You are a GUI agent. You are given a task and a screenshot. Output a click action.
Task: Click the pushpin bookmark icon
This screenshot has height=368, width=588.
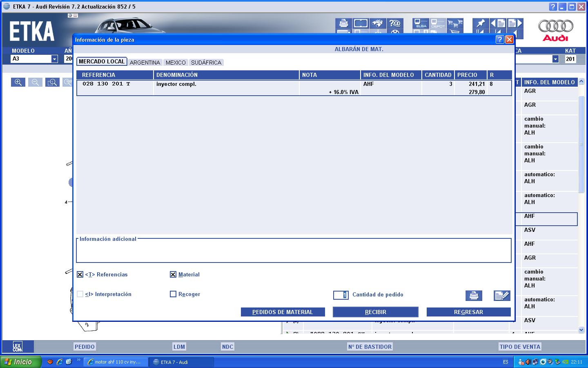pyautogui.click(x=481, y=23)
